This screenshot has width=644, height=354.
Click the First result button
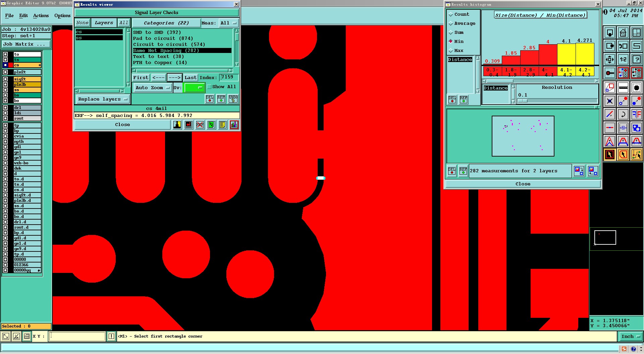(141, 78)
